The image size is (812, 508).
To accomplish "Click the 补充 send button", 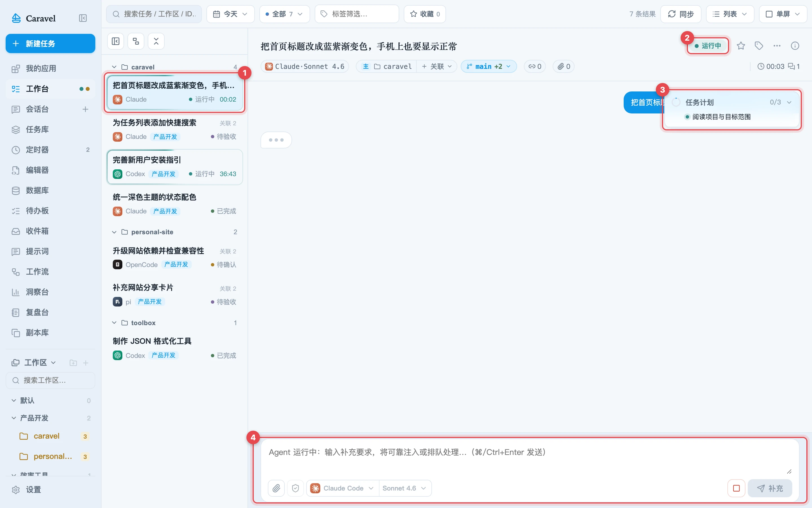I will [770, 488].
